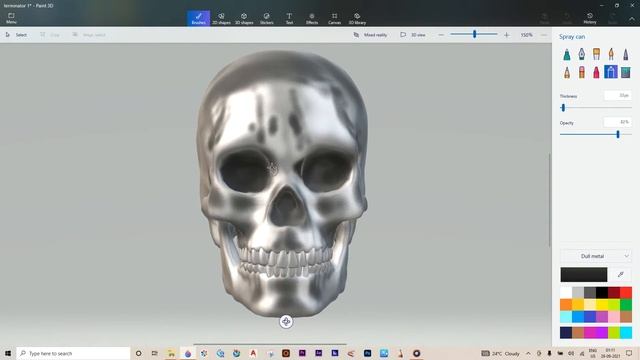
Task: Pick the cyan custom color swatch
Action: (x=626, y=332)
